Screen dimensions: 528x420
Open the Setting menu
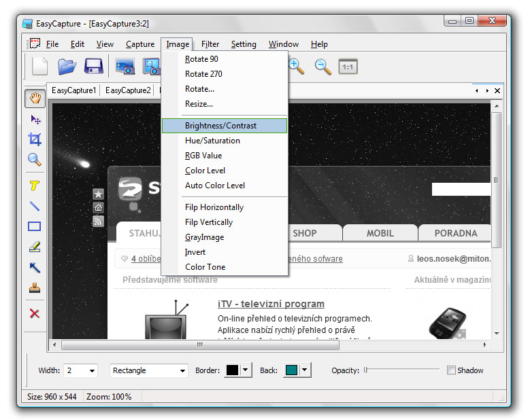pos(244,44)
